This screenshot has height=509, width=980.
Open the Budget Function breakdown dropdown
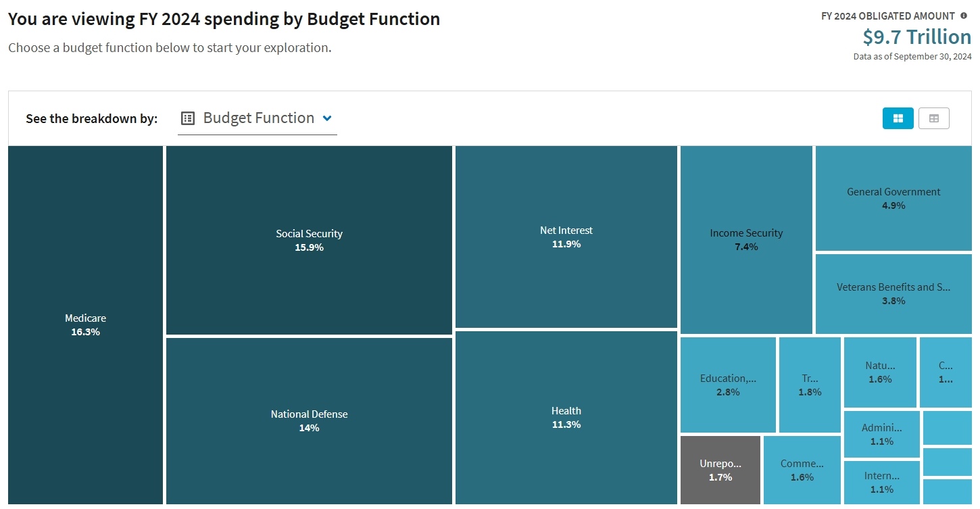coord(258,118)
